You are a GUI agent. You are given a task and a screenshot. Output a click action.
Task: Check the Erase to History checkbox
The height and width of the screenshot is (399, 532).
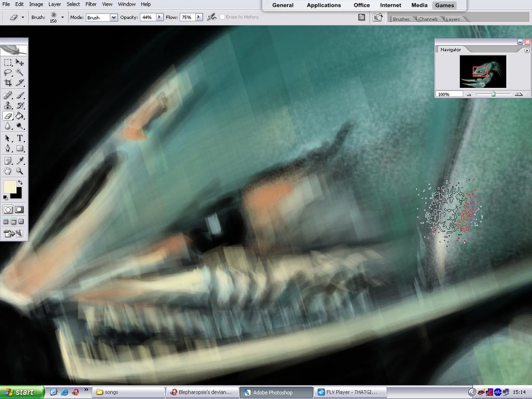point(222,17)
